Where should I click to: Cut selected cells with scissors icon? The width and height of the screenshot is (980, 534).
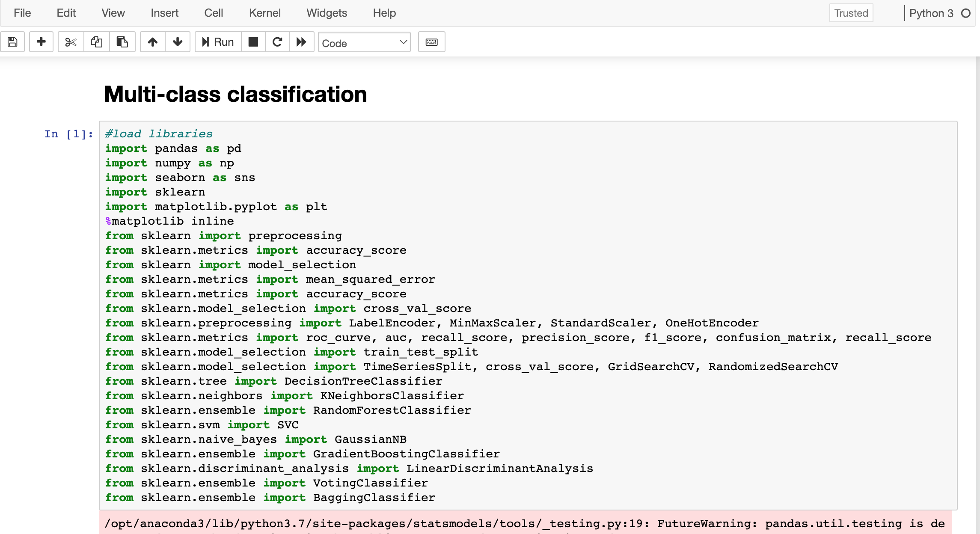(x=71, y=42)
